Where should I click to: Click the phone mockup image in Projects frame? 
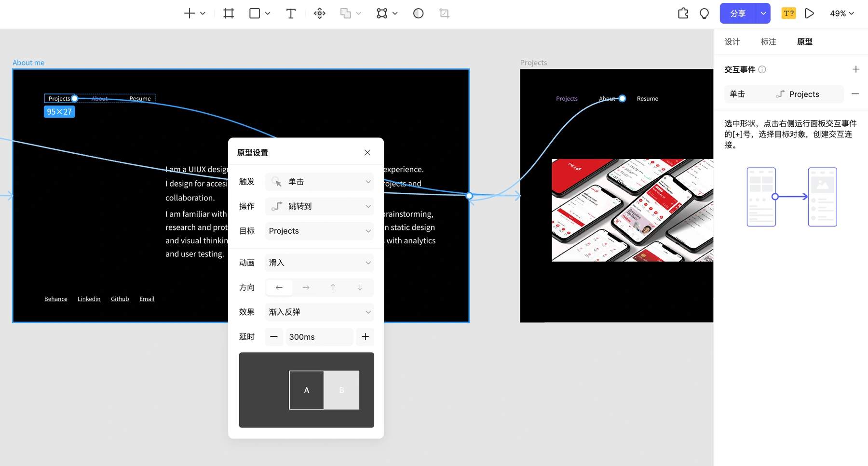click(632, 211)
